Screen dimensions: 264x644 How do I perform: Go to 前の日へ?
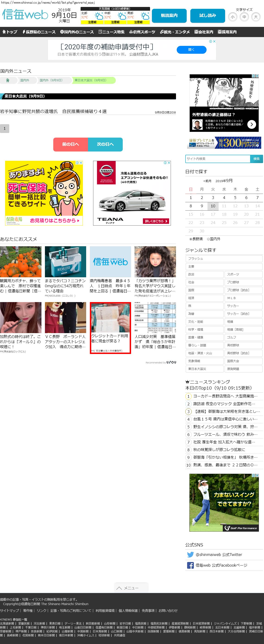[70, 144]
